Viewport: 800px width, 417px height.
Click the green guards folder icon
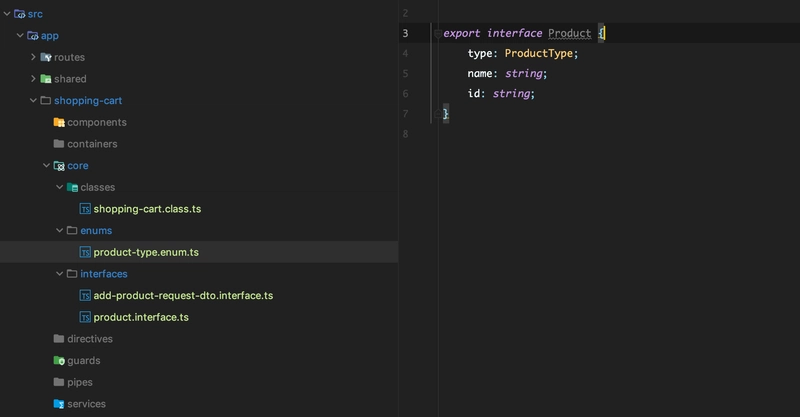coord(59,360)
